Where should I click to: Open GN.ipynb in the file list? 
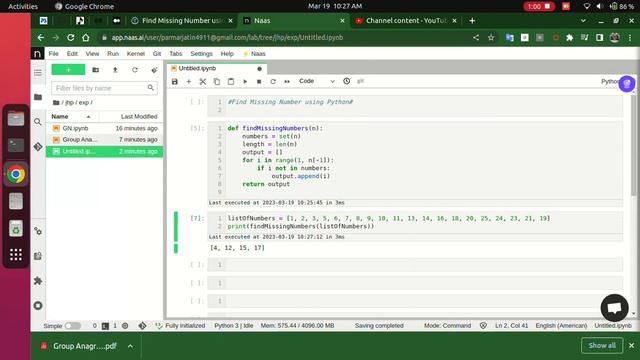[x=104, y=128]
